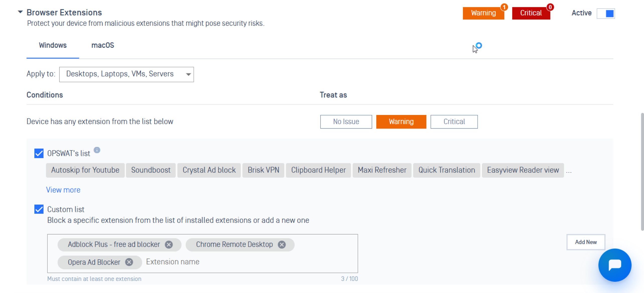Open the chat support bubble
Image resolution: width=644 pixels, height=293 pixels.
pyautogui.click(x=614, y=265)
